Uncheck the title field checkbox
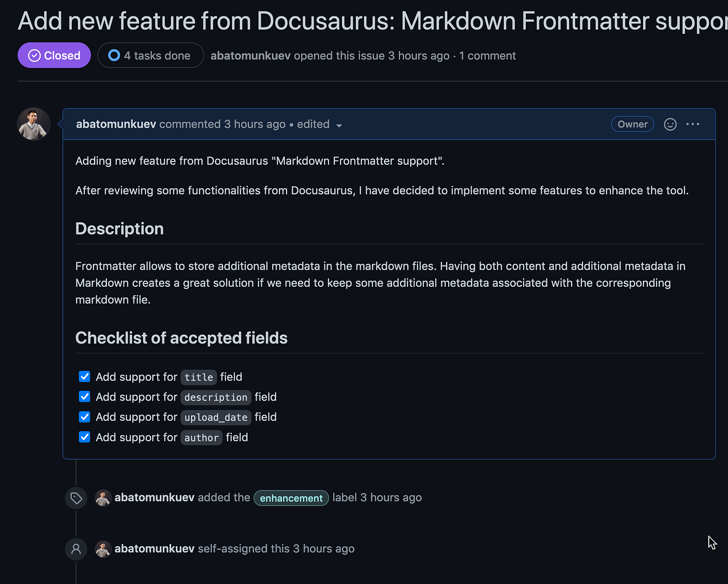 (x=84, y=376)
